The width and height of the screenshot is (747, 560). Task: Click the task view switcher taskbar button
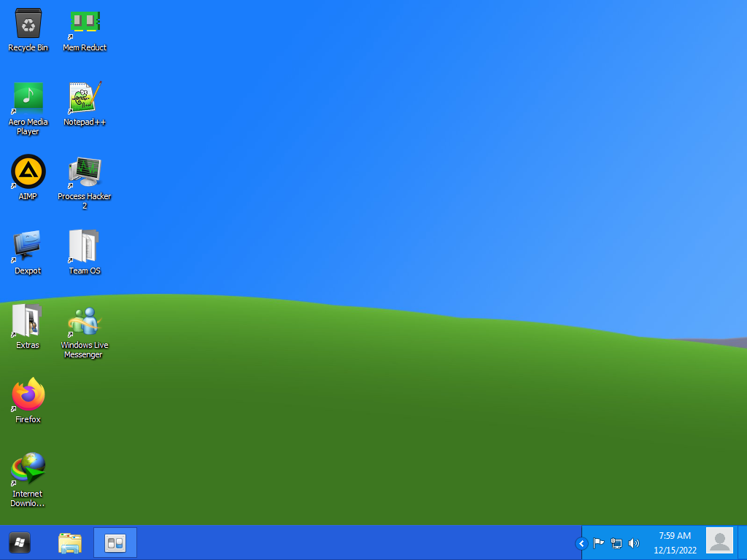coord(115,542)
